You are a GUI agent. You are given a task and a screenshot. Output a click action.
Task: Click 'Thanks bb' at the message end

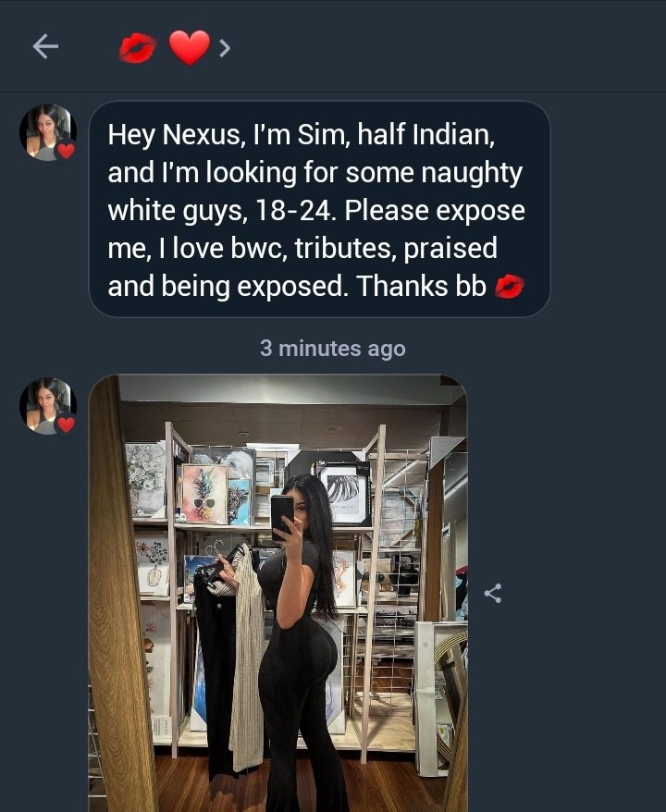(421, 286)
